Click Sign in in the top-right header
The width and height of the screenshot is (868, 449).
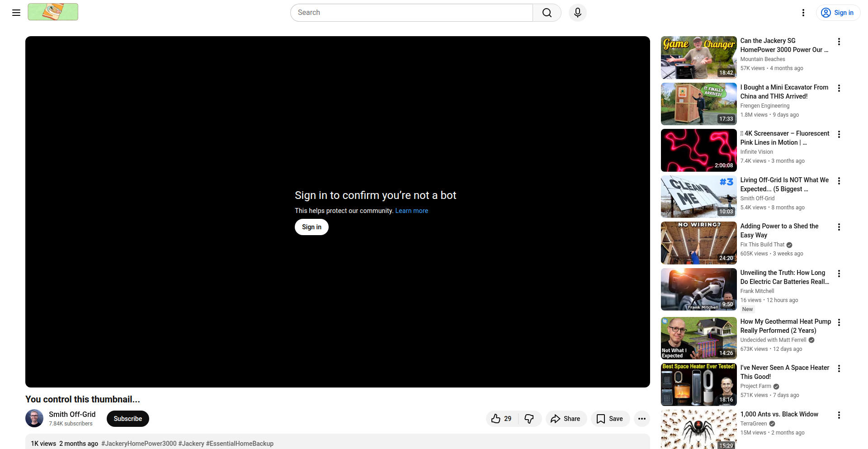pyautogui.click(x=838, y=13)
